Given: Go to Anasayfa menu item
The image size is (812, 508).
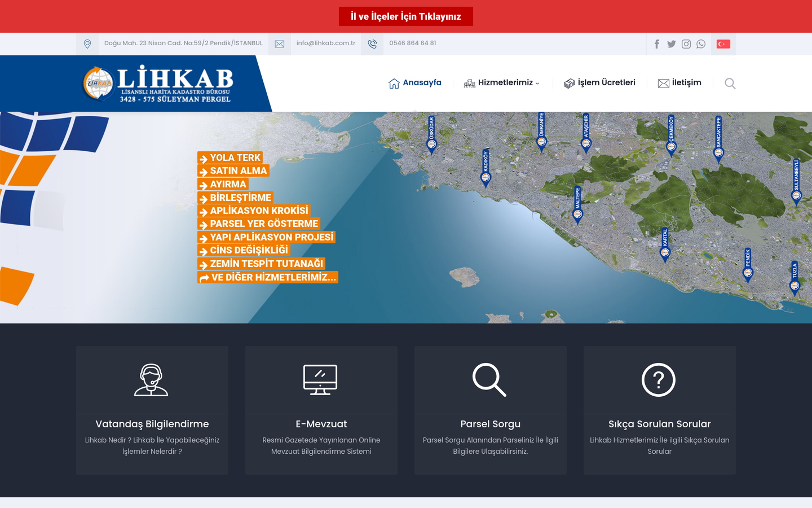Looking at the screenshot, I should 415,83.
